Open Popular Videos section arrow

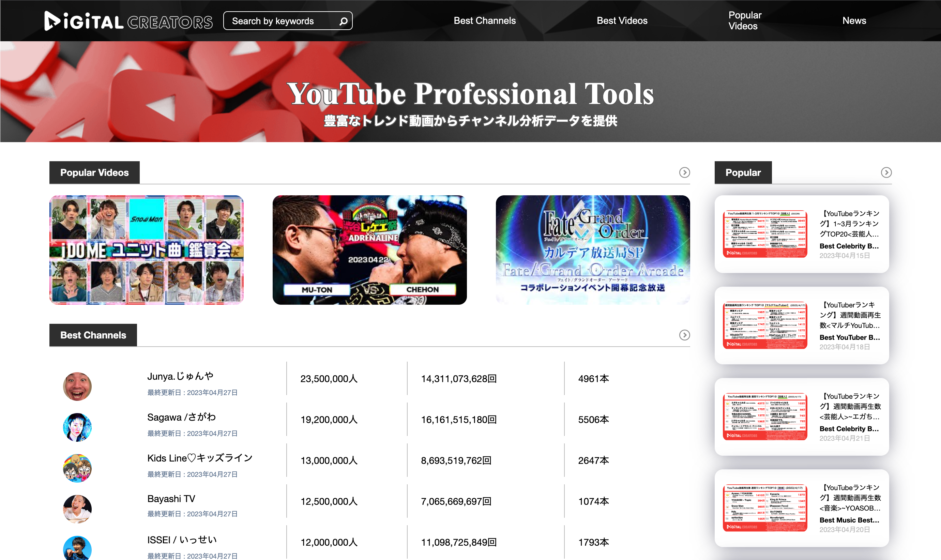click(684, 172)
